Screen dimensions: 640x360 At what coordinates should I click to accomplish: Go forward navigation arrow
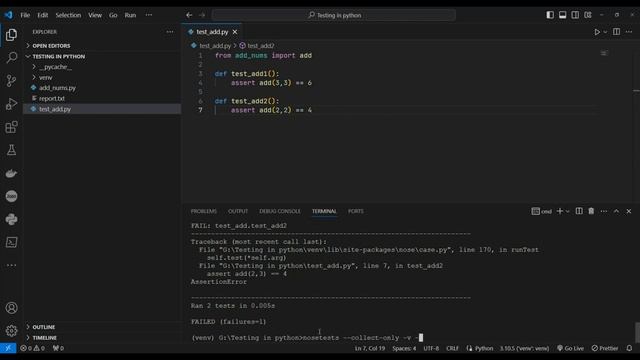[x=202, y=15]
